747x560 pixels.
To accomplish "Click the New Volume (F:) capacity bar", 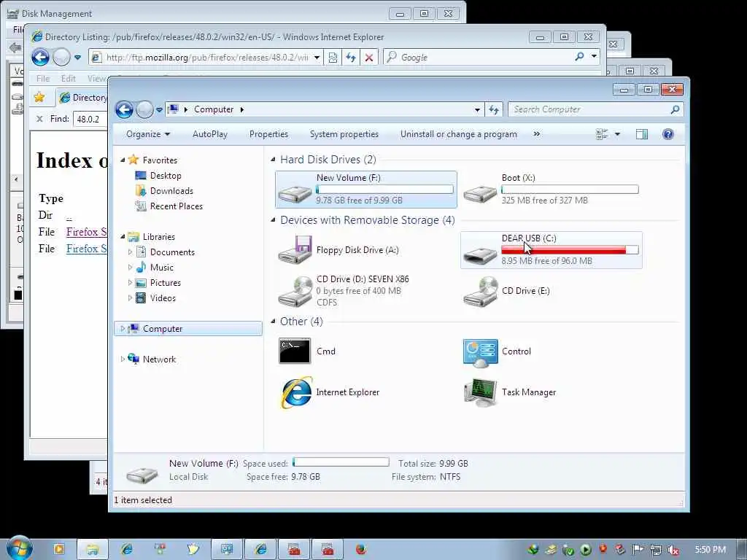I will pyautogui.click(x=384, y=190).
